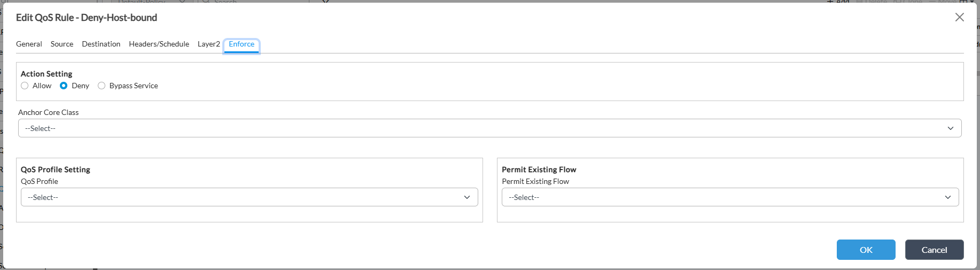Select the Allow radio button

25,86
